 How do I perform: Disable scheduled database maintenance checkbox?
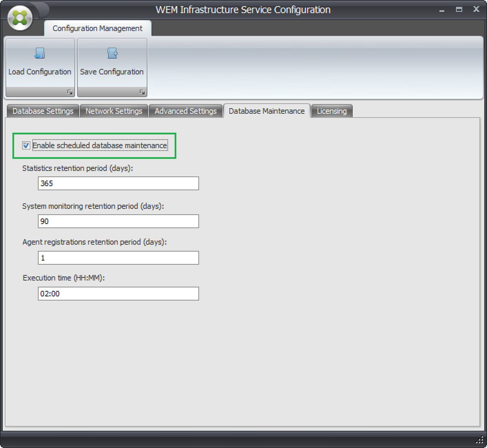[x=26, y=145]
